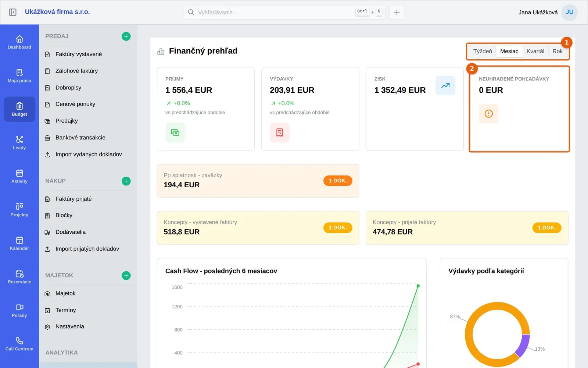Click the plus button beside search
This screenshot has width=588, height=368.
coord(397,12)
